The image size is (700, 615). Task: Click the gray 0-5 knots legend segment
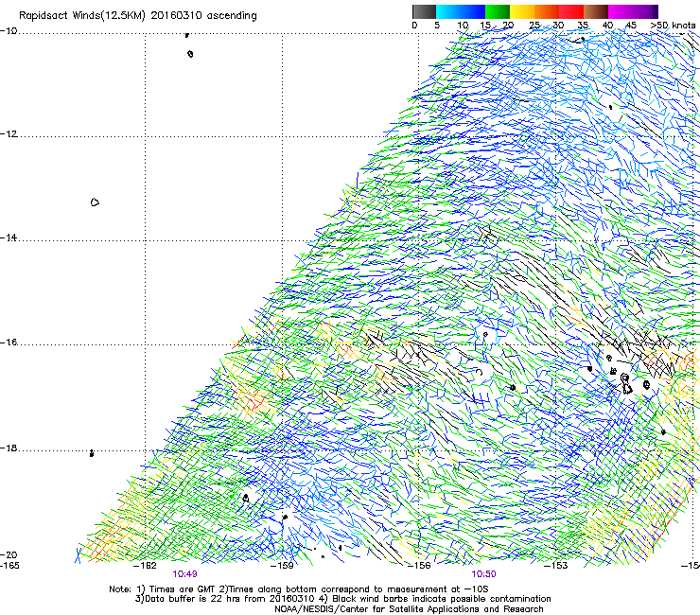424,11
